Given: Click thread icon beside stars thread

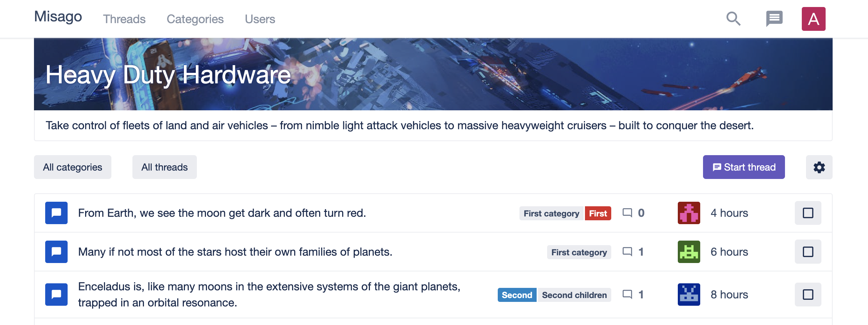Looking at the screenshot, I should 56,252.
